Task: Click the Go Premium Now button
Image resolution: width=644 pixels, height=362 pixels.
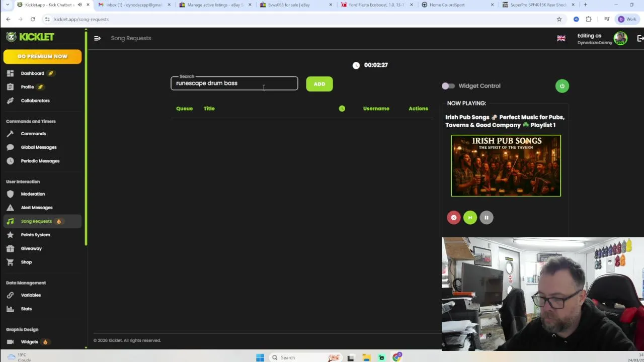Action: pos(42,56)
